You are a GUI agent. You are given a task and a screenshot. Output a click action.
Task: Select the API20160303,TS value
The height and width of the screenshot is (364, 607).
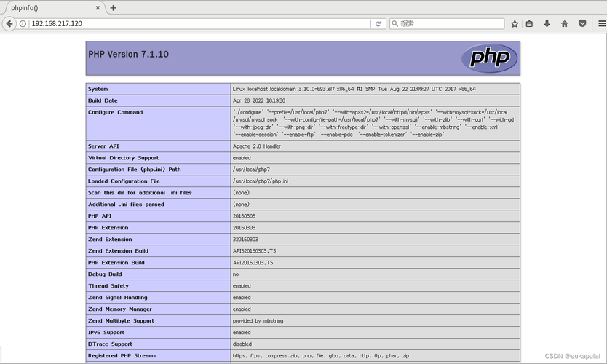coord(253,263)
